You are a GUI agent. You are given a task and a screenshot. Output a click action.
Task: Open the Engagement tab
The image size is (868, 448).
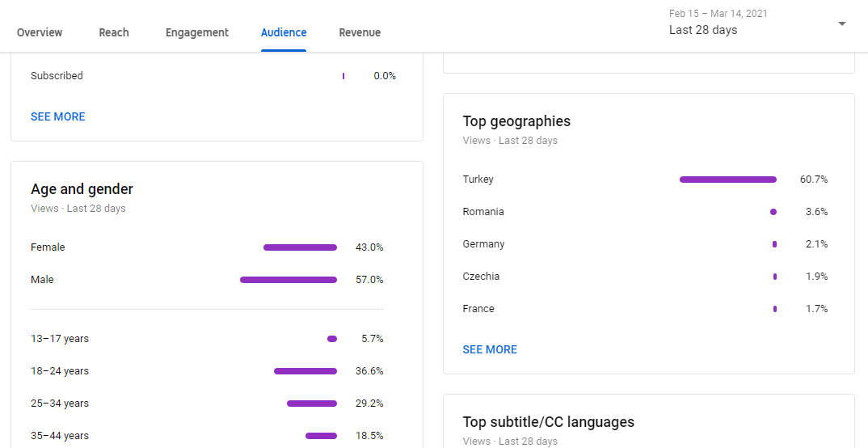[197, 32]
